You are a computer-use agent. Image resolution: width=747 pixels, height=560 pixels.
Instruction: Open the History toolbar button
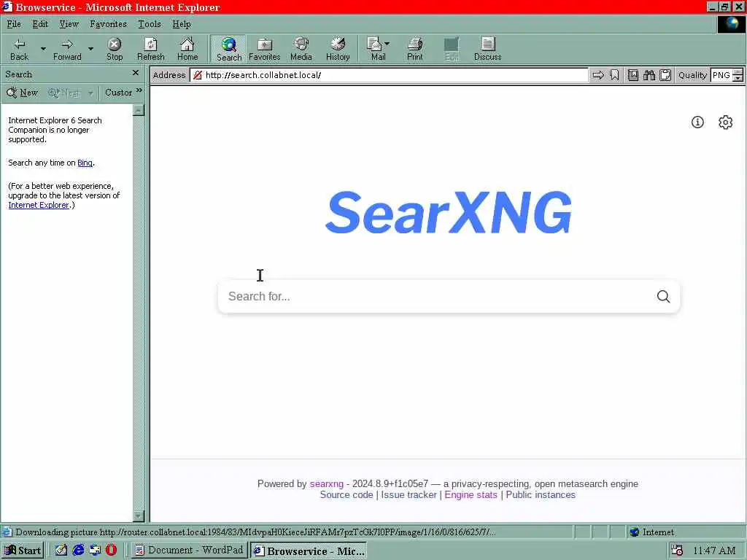pyautogui.click(x=338, y=49)
